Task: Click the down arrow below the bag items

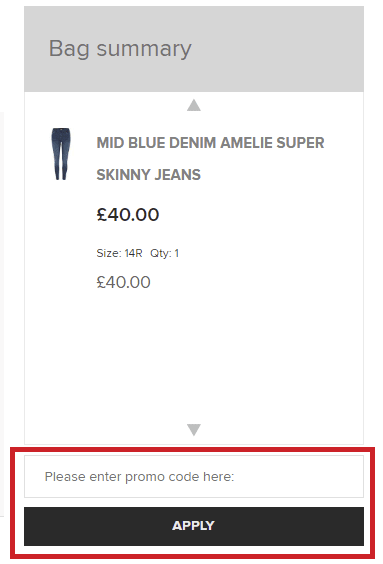Action: pos(193,429)
